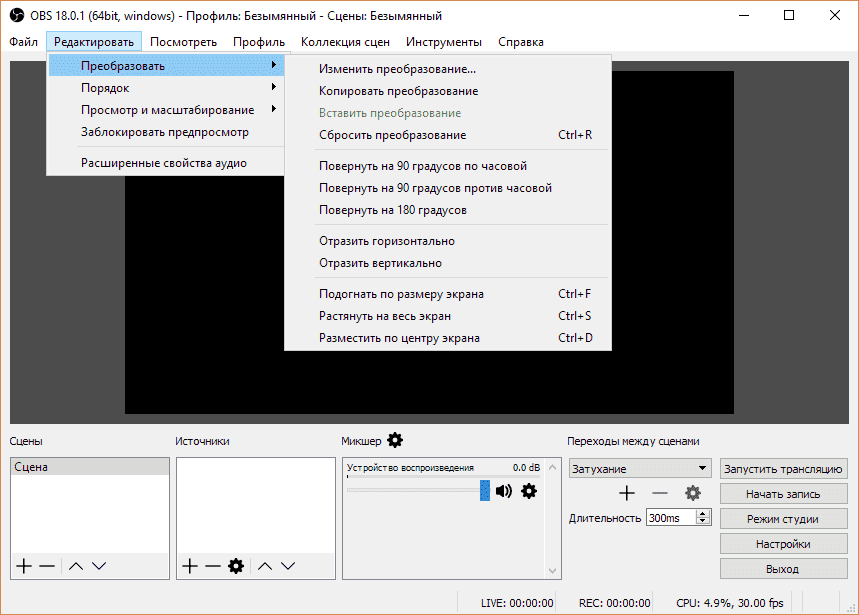Move the source down with the arrow icon
Viewport: 859px width, 615px height.
point(288,566)
